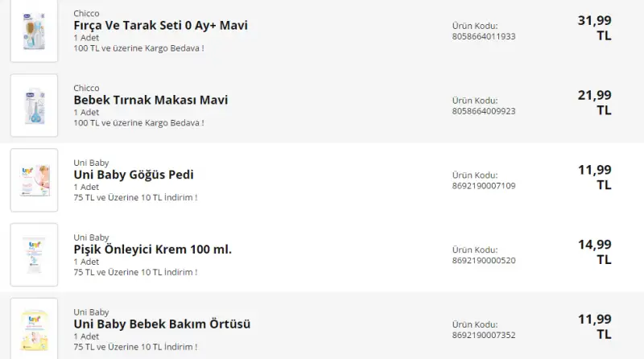
Task: Open the Uni Baby Bebek Bakım Örtüsü title
Action: pos(162,324)
